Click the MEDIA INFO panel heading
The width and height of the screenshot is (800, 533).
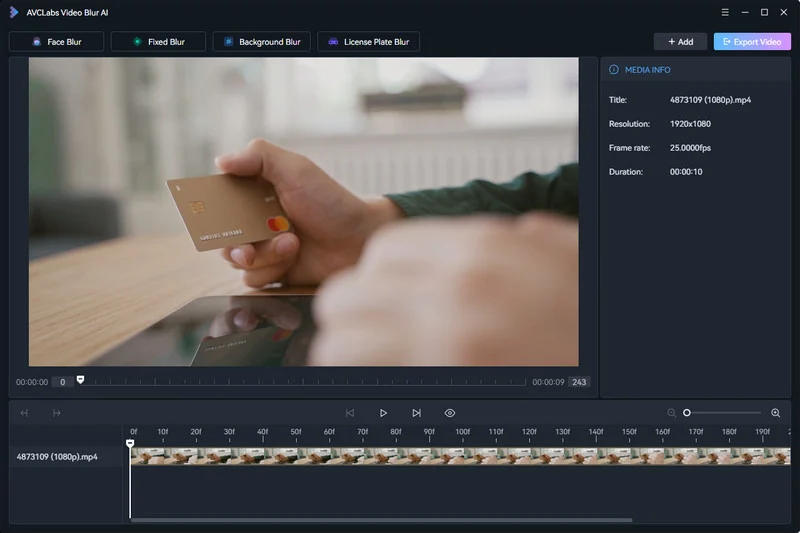(647, 70)
